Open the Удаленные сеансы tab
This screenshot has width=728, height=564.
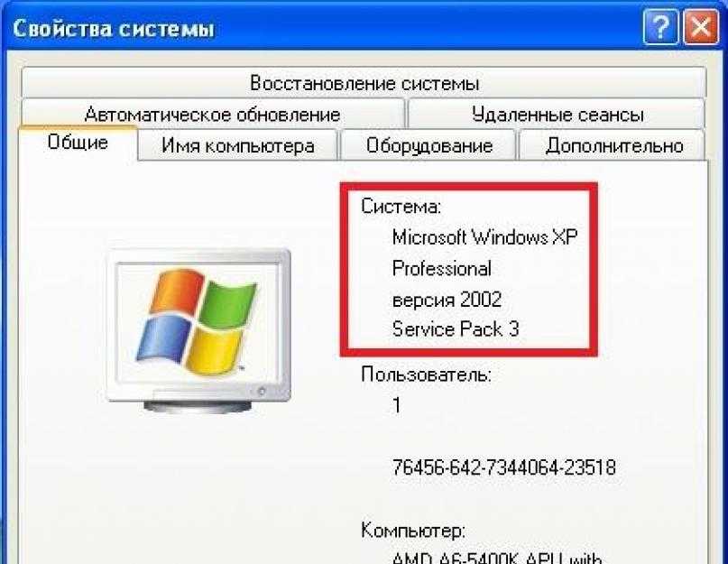tap(557, 115)
